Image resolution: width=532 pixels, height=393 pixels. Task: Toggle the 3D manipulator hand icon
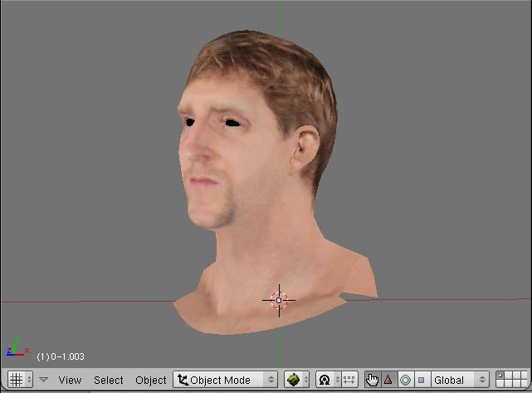click(372, 380)
